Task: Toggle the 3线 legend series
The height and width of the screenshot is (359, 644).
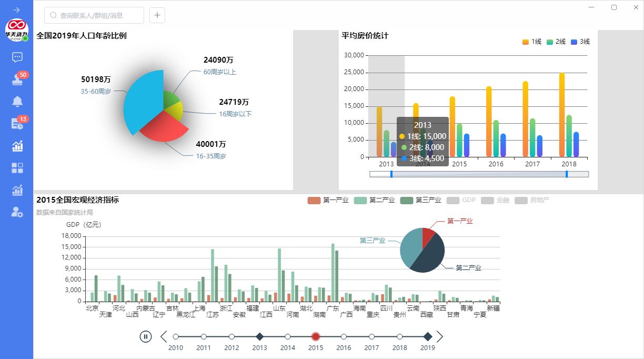Action: coord(580,42)
